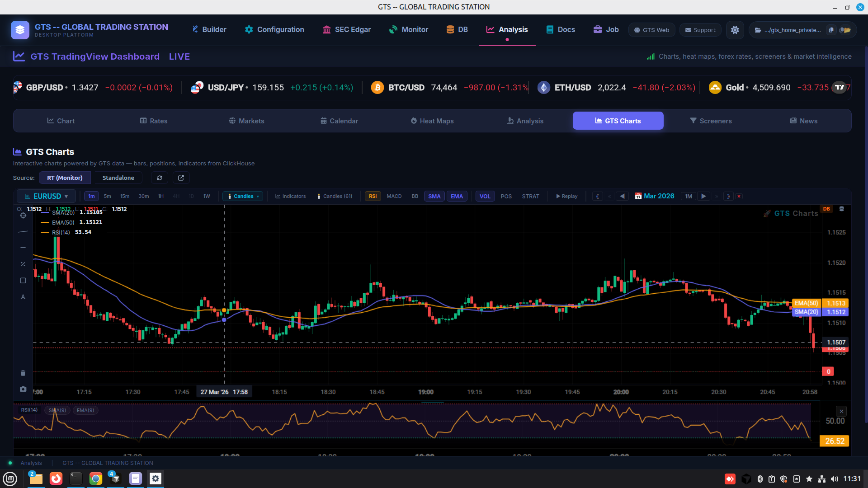Viewport: 868px width, 488px height.
Task: Select the percent measure drawing tool
Action: point(23,264)
